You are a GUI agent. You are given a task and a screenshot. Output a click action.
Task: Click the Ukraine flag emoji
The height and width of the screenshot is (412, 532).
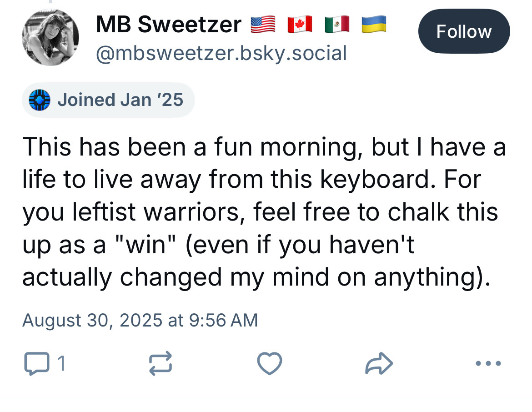point(374,25)
